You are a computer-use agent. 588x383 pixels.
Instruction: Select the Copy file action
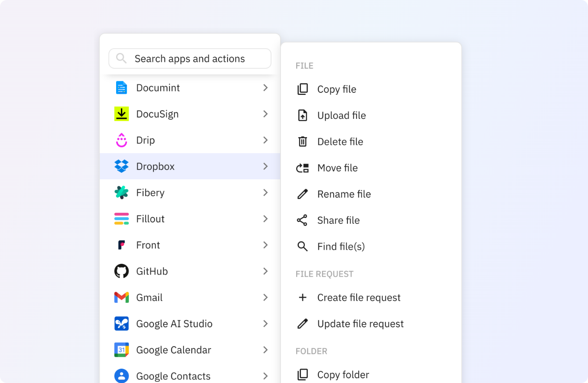click(x=371, y=89)
